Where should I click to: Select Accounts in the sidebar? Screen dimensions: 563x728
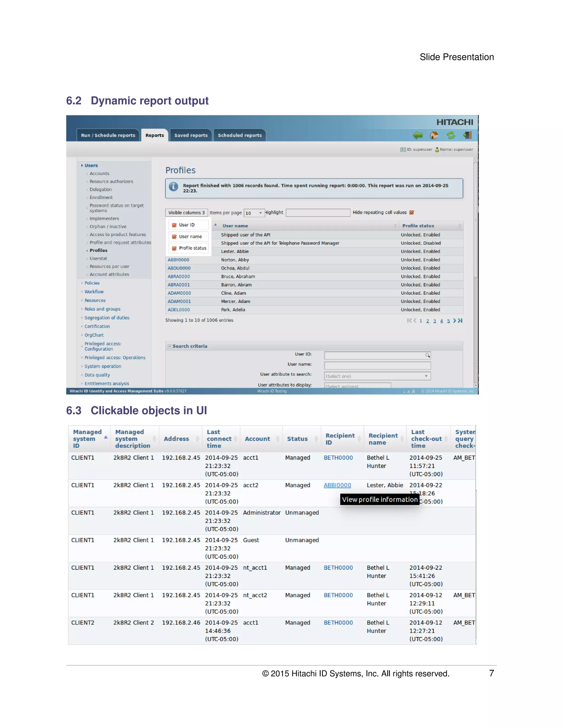pyautogui.click(x=100, y=174)
